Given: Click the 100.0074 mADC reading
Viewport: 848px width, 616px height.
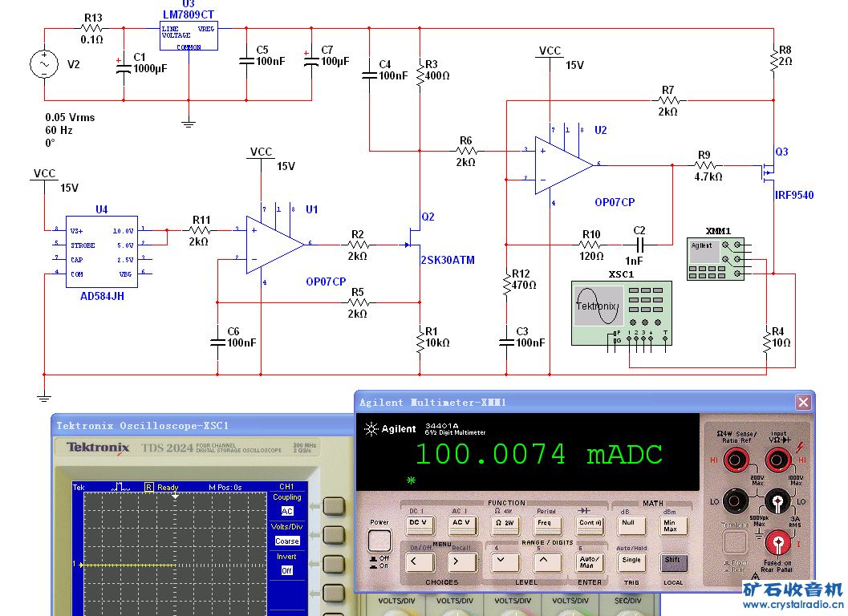Looking at the screenshot, I should [538, 454].
